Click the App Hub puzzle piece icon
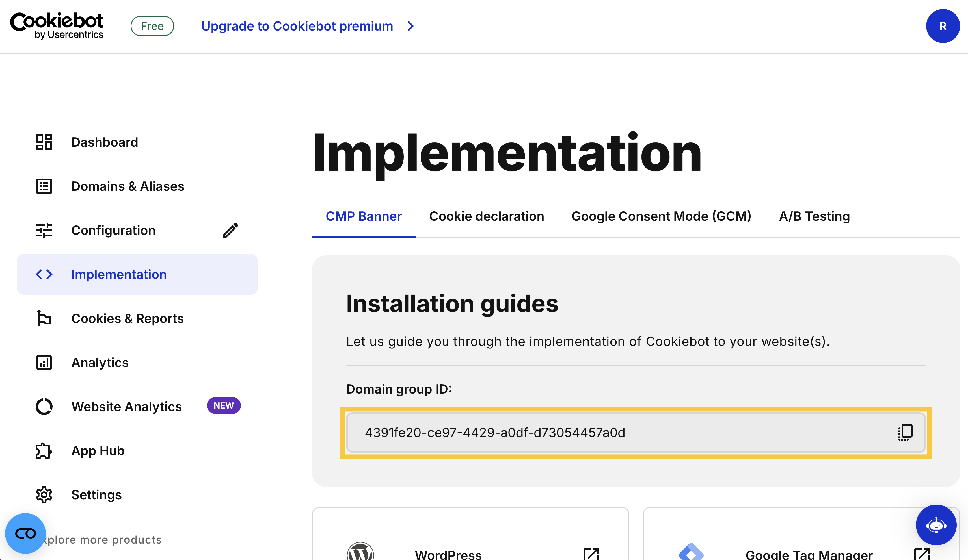Viewport: 968px width, 560px height. tap(44, 451)
